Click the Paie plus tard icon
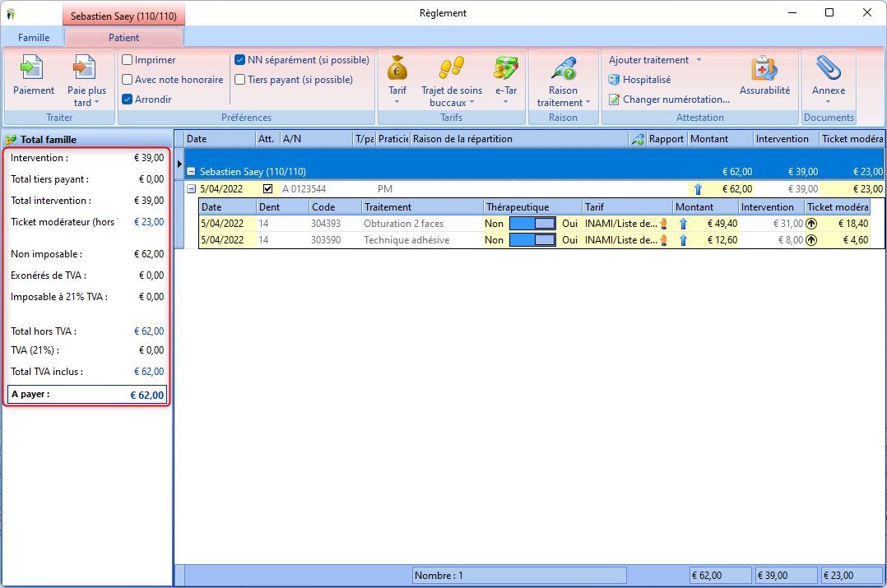This screenshot has height=588, width=887. pos(85,67)
